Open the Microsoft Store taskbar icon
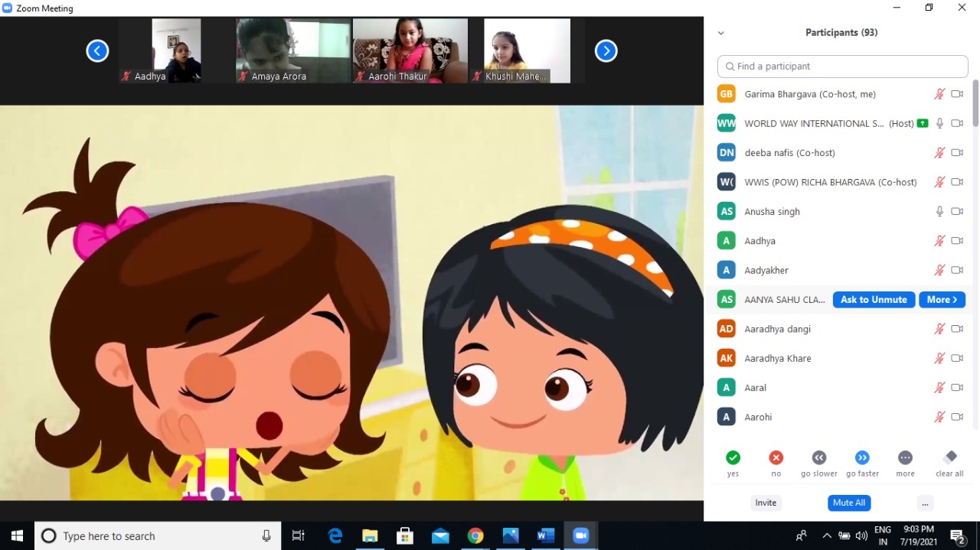Image resolution: width=980 pixels, height=550 pixels. click(x=405, y=536)
